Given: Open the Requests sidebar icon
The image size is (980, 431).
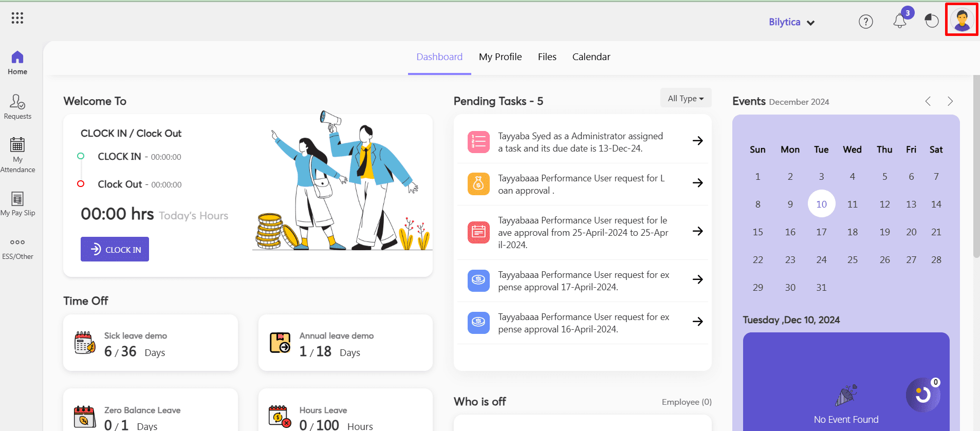Looking at the screenshot, I should tap(17, 107).
